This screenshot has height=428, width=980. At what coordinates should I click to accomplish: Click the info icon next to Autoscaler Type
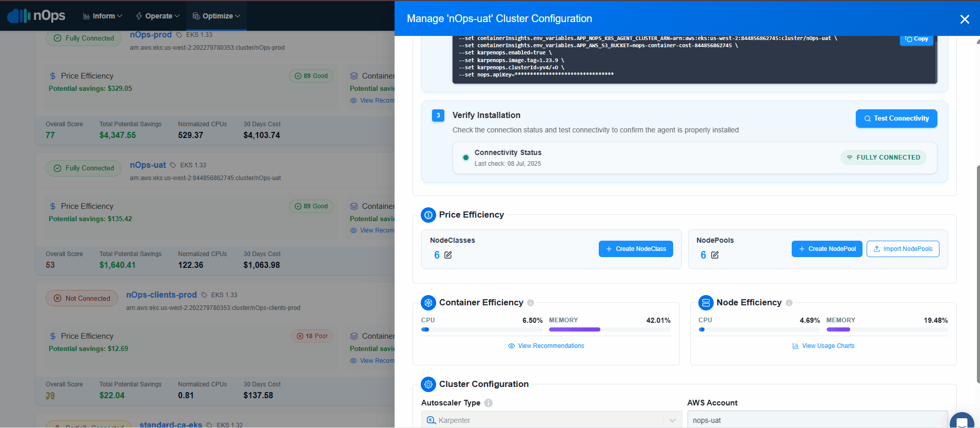(488, 403)
